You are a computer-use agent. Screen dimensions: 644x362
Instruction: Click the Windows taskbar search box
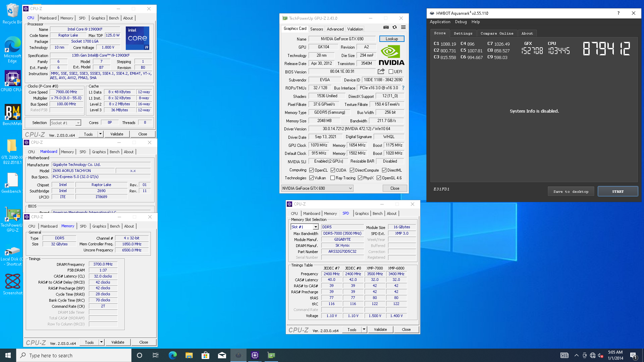point(74,355)
